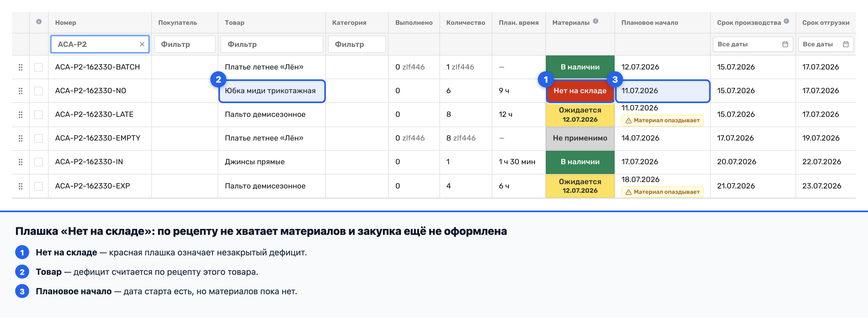Open Срок отгрузки 'Все даты' dropdown
868x318 pixels.
pos(826,44)
